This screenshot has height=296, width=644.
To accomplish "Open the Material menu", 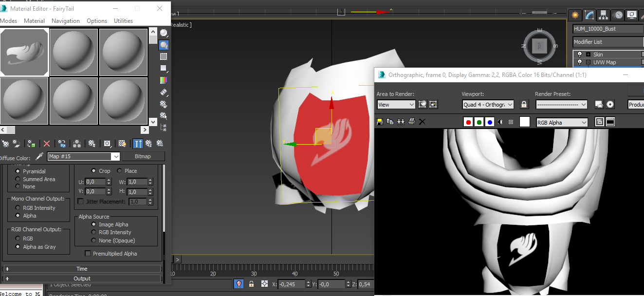I will coord(34,21).
